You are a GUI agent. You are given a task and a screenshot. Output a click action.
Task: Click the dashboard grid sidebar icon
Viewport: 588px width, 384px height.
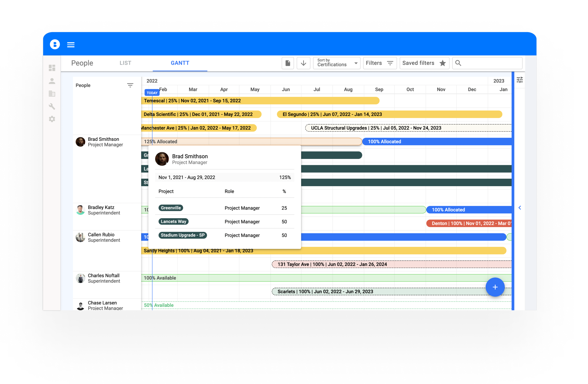(52, 68)
